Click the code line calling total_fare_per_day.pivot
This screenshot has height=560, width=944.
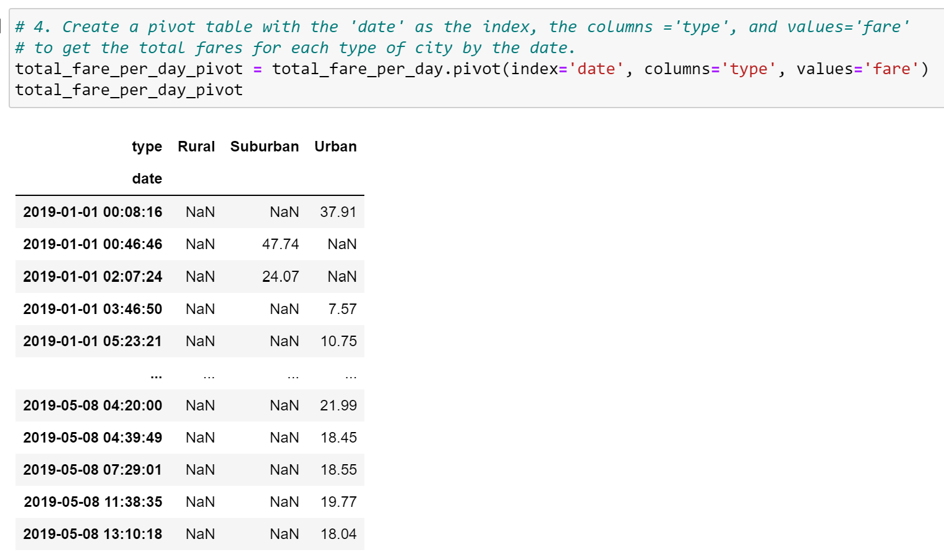(x=472, y=69)
